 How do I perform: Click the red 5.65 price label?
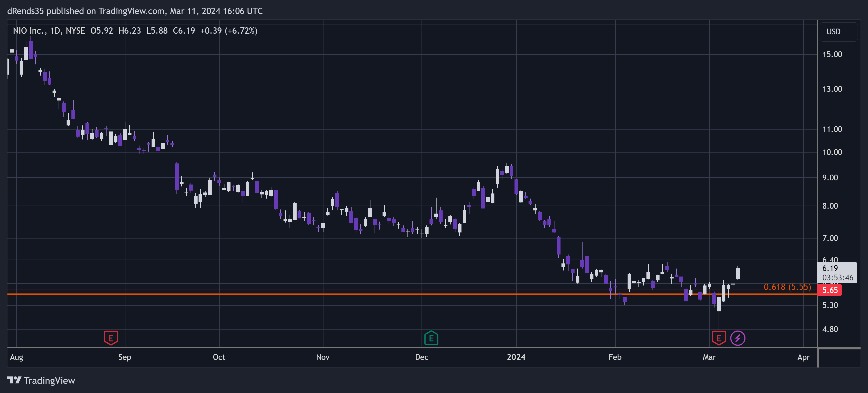830,290
